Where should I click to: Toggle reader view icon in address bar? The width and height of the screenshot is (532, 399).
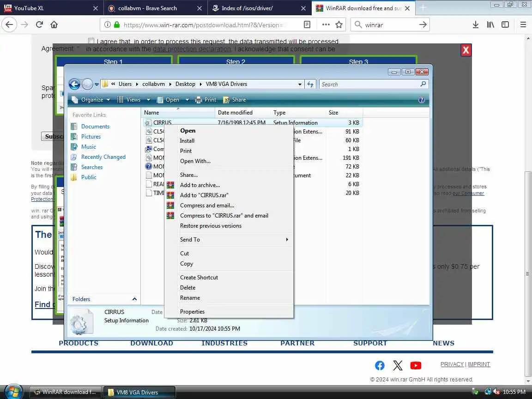point(307,24)
